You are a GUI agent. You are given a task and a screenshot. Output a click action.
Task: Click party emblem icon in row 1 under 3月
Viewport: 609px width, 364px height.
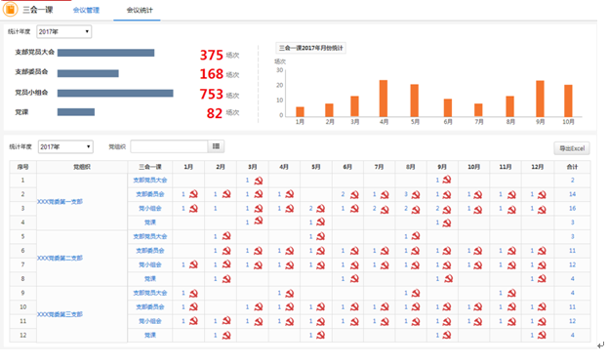tap(259, 181)
